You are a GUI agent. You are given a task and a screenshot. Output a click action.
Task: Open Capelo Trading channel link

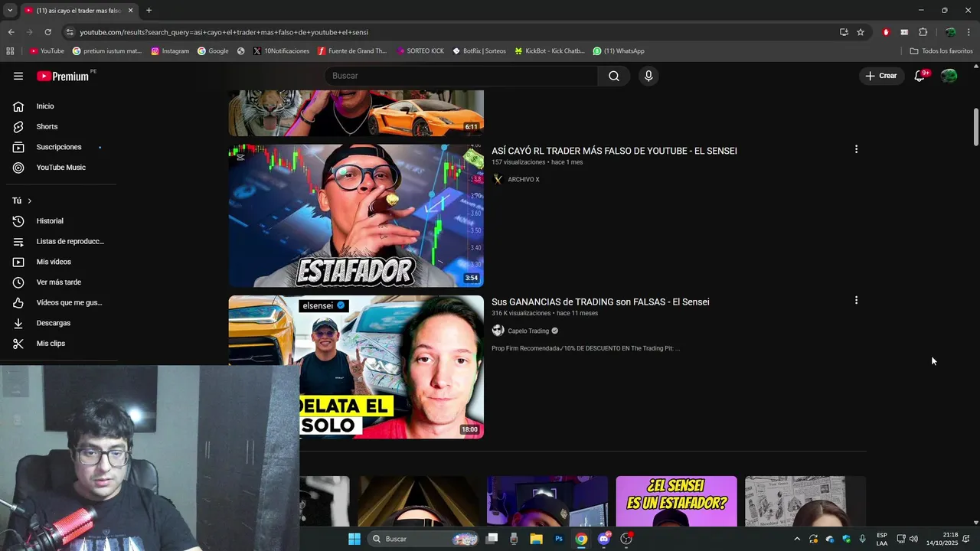(528, 331)
